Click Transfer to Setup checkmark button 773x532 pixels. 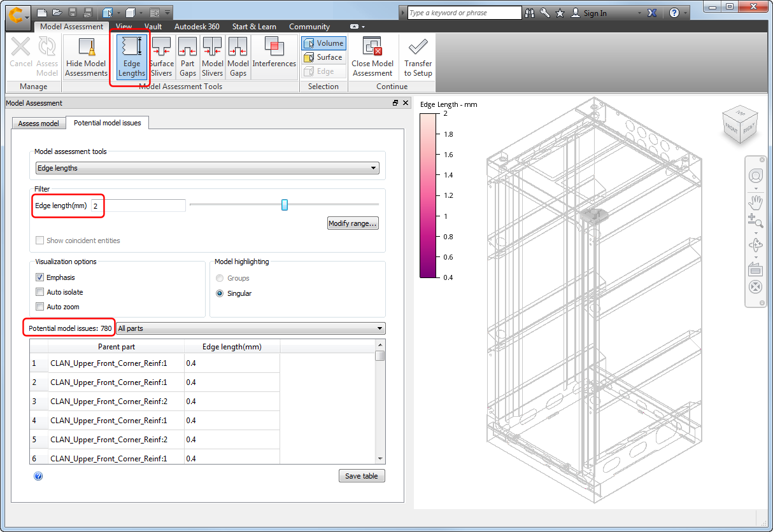[x=418, y=57]
